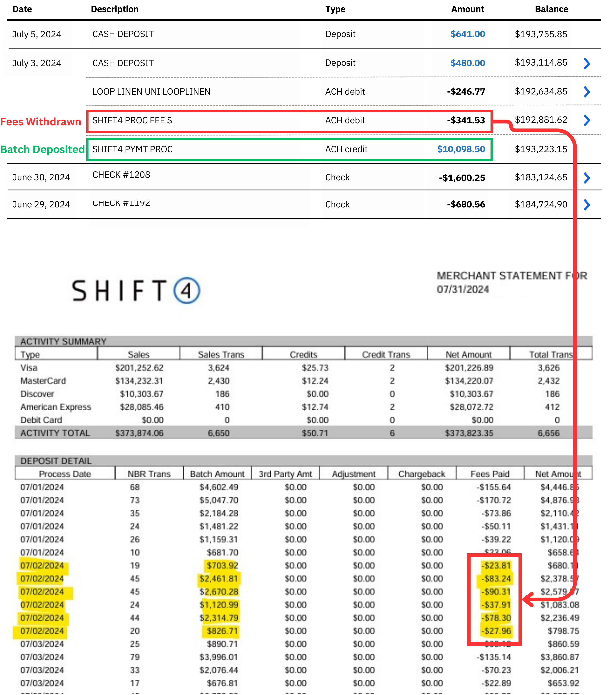This screenshot has height=695, width=616.
Task: Click the Balance column header
Action: [x=551, y=9]
